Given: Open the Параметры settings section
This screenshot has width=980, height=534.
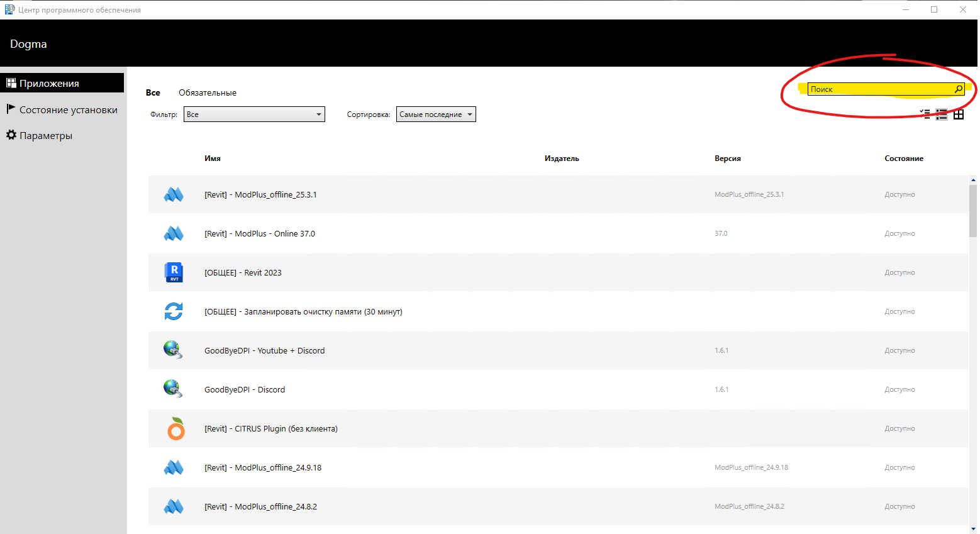Looking at the screenshot, I should tap(45, 136).
